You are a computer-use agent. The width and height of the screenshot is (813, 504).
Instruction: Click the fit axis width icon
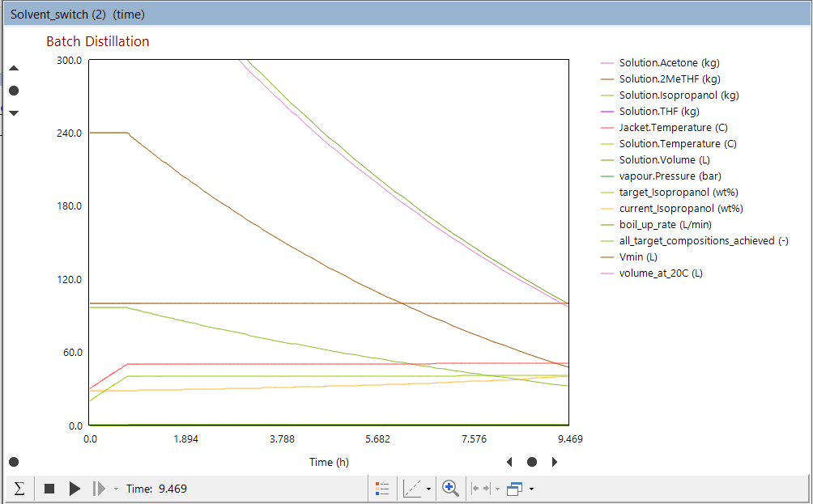[x=481, y=489]
